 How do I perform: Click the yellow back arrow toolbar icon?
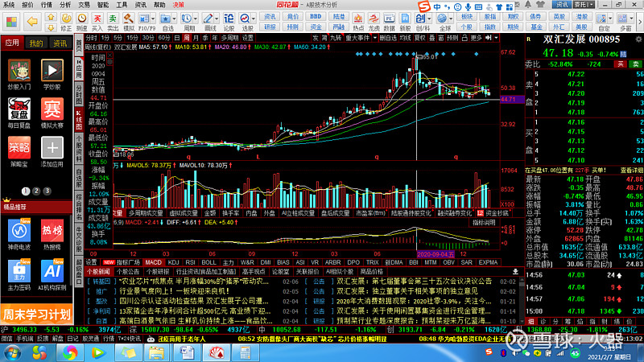(x=32, y=22)
